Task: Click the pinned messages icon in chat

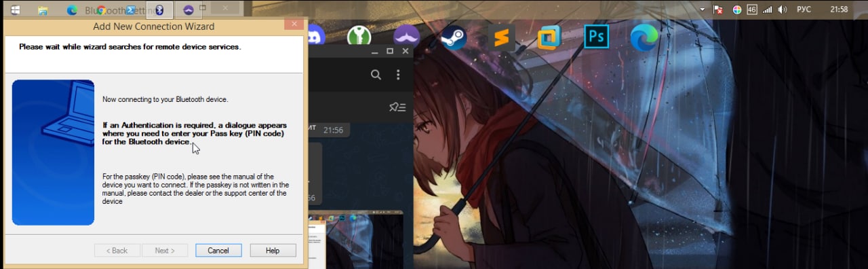Action: pos(397,107)
